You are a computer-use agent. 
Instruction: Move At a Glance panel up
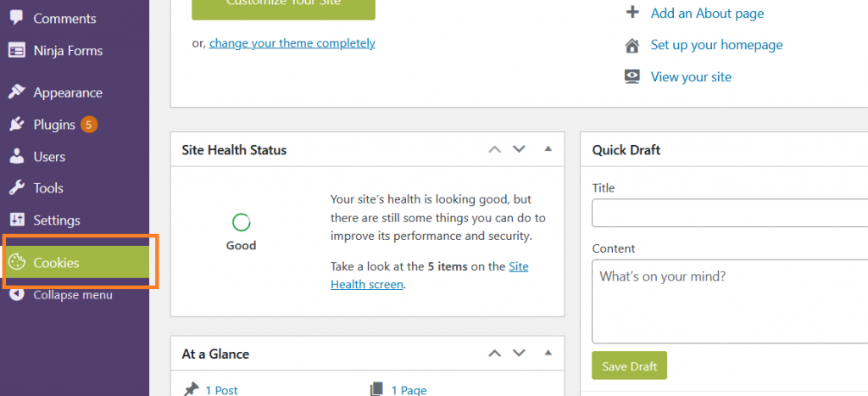(x=494, y=353)
